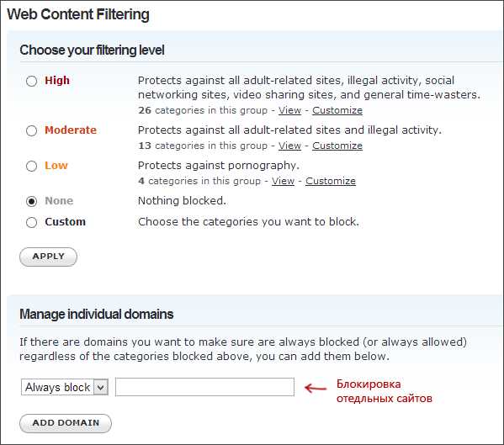The height and width of the screenshot is (445, 504).
Task: Click the APPLY button
Action: 48,257
